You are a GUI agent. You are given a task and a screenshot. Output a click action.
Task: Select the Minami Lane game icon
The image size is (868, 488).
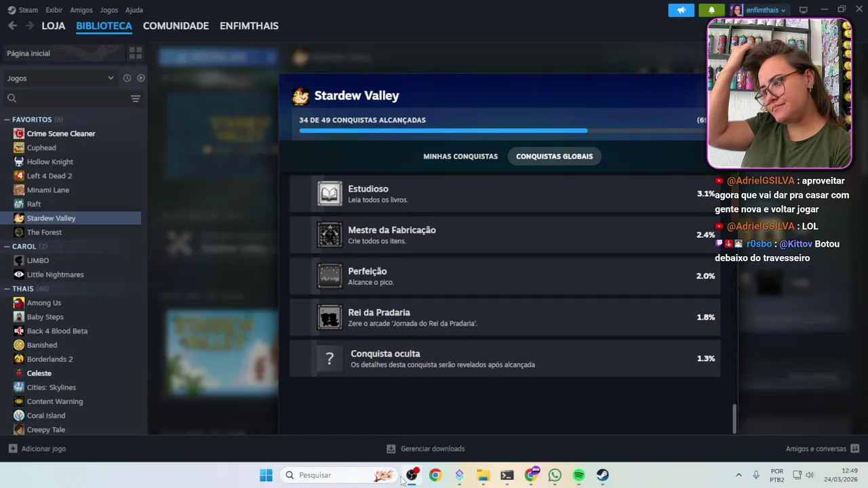pyautogui.click(x=19, y=190)
